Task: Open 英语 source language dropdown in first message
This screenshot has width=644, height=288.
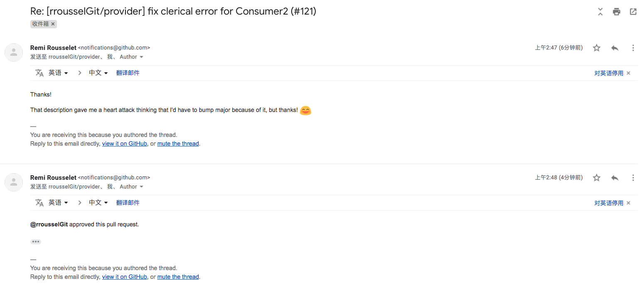Action: tap(58, 73)
